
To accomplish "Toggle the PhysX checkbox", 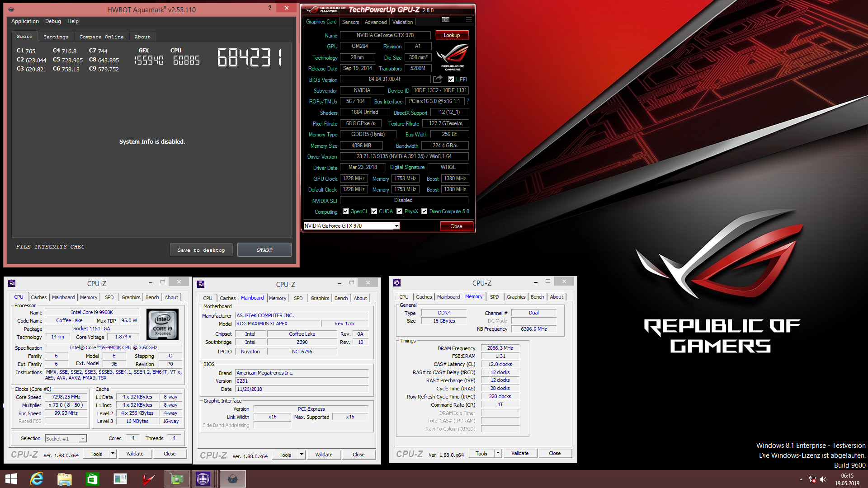I will [400, 211].
